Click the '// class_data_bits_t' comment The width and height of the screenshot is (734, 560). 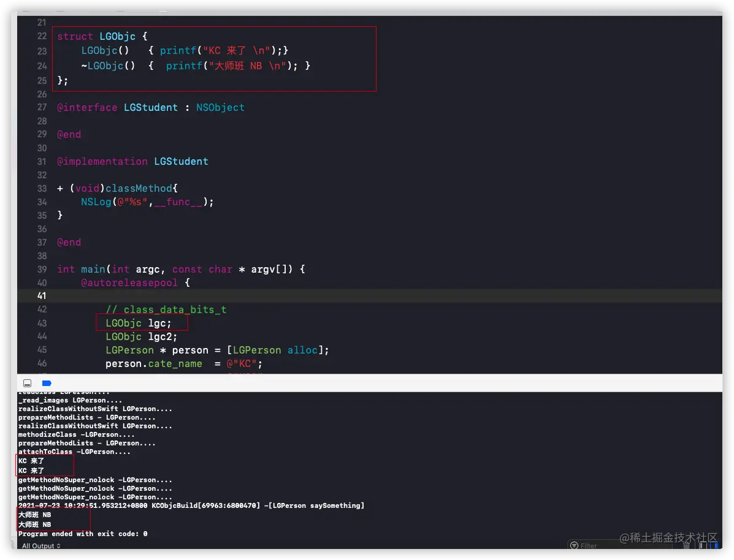point(166,309)
